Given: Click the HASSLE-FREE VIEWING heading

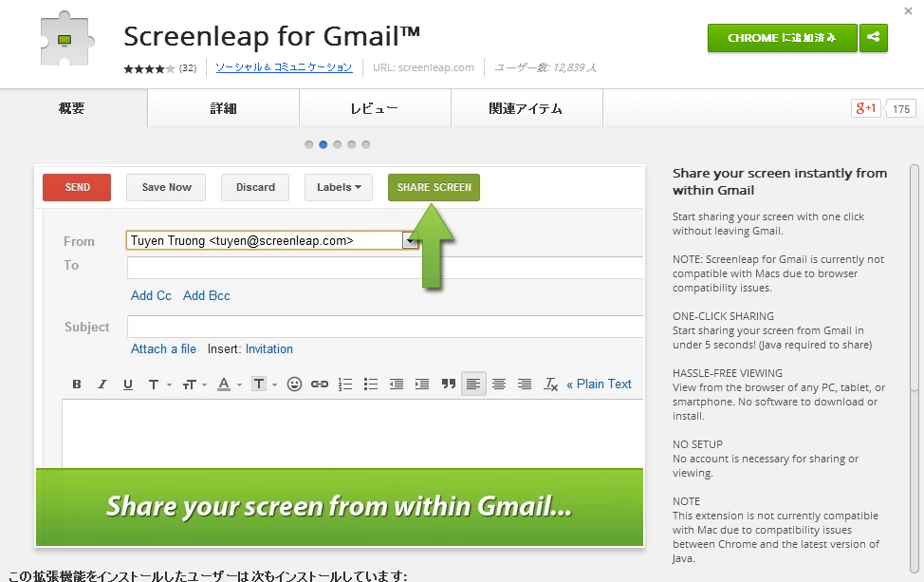Looking at the screenshot, I should point(728,373).
